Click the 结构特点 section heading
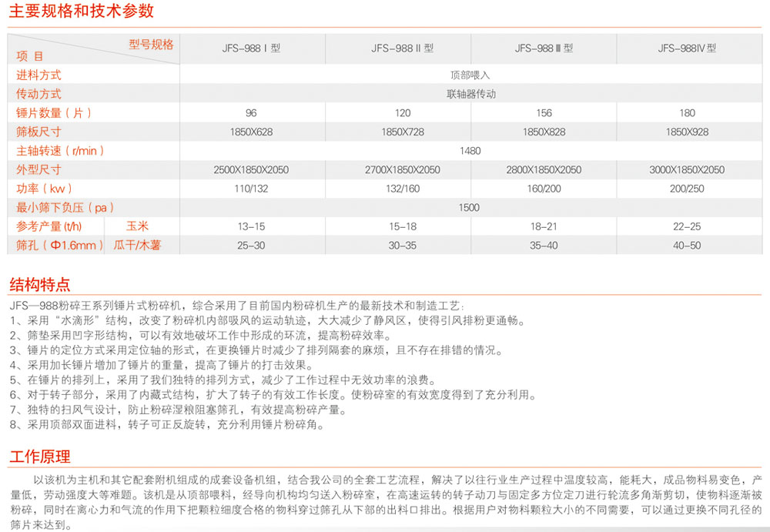 pos(40,285)
